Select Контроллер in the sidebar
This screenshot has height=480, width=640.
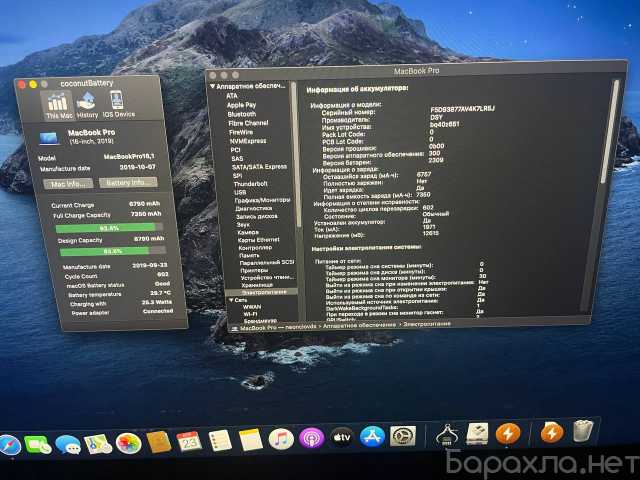click(x=255, y=248)
